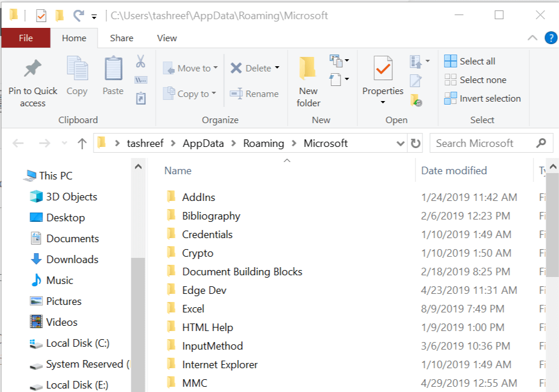Click the file list scroll up arrow
The height and width of the screenshot is (392, 559).
tap(553, 167)
